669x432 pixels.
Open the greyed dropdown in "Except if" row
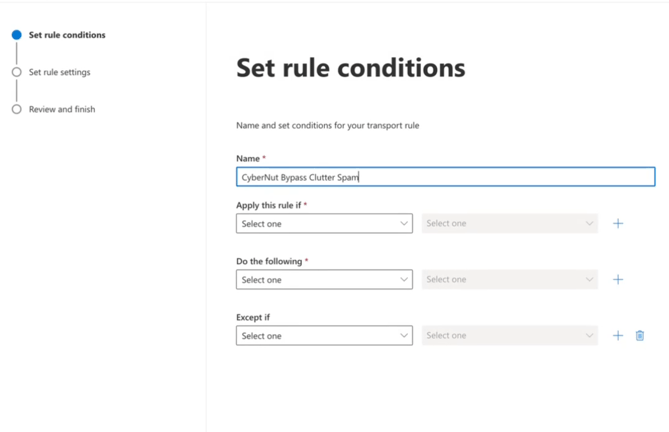pyautogui.click(x=510, y=336)
